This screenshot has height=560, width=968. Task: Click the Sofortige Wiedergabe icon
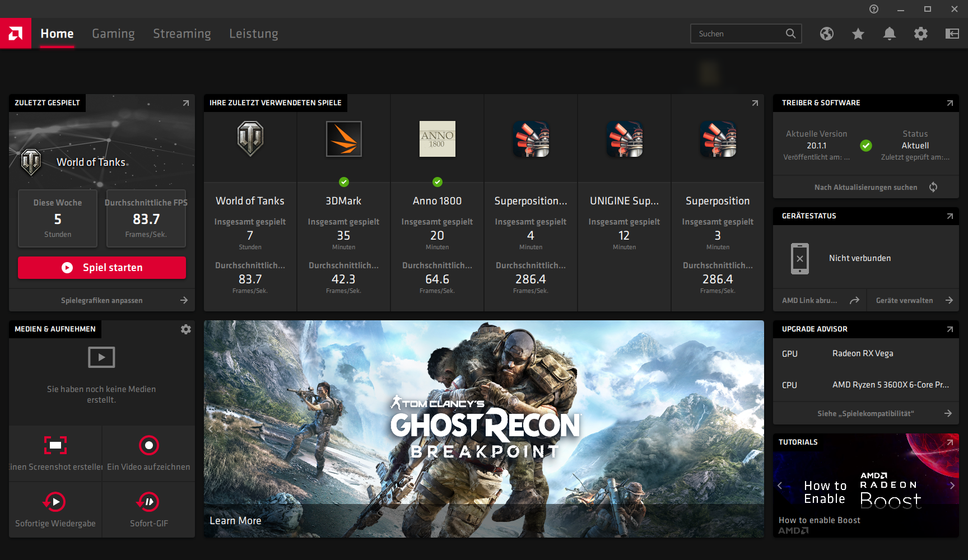pos(55,502)
